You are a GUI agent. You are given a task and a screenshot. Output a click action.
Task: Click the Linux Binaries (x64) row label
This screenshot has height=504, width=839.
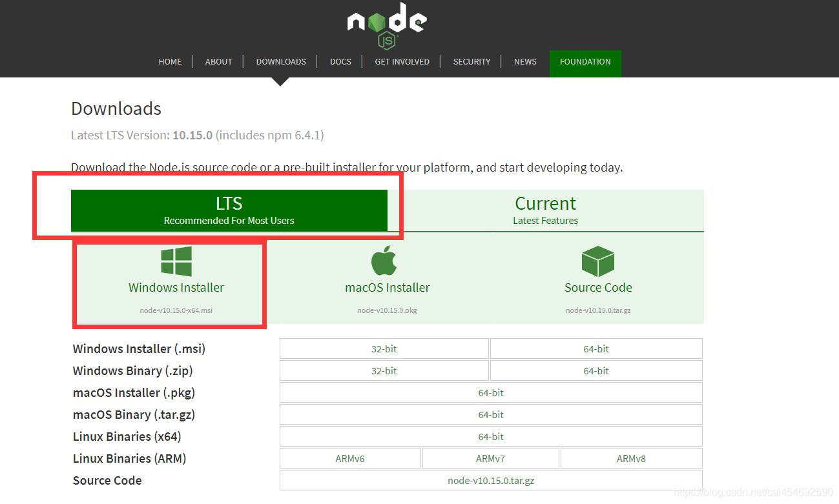pyautogui.click(x=127, y=437)
